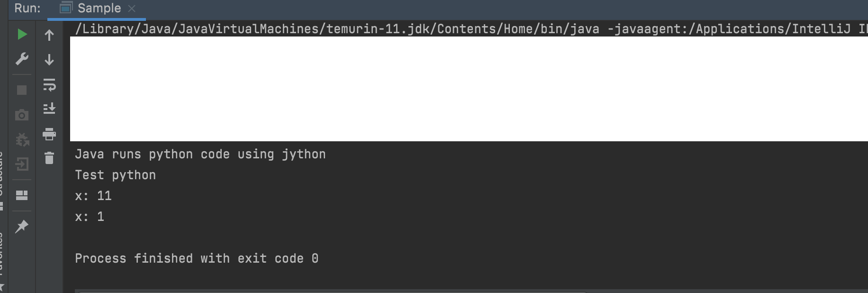868x293 pixels.
Task: Click the Print console output icon
Action: pyautogui.click(x=49, y=134)
